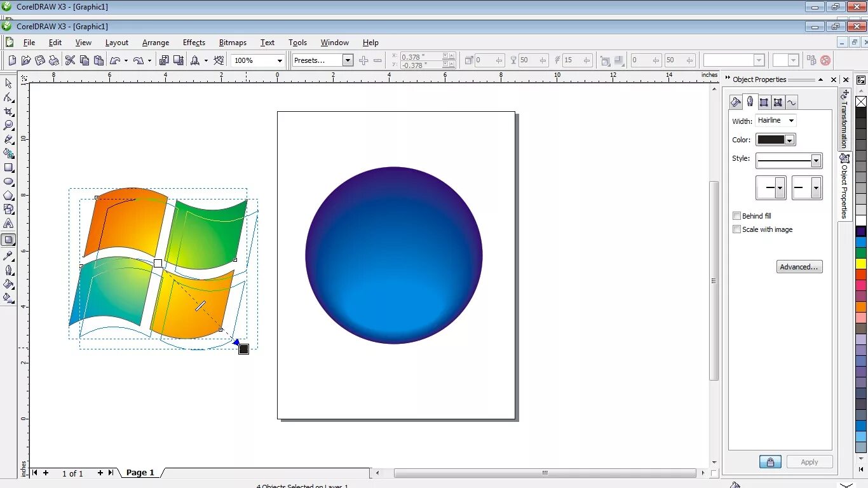Select the no-color X swatch
Image resolution: width=868 pixels, height=488 pixels.
(861, 102)
